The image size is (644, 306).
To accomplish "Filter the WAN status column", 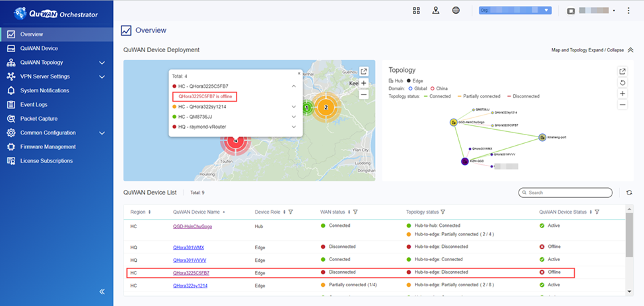I will point(355,212).
